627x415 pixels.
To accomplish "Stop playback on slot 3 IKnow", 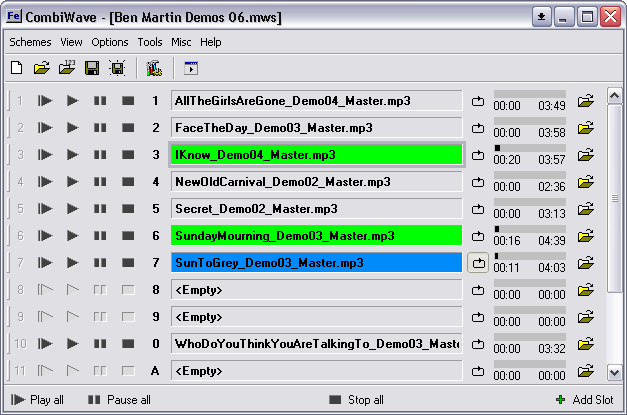I will pos(127,155).
